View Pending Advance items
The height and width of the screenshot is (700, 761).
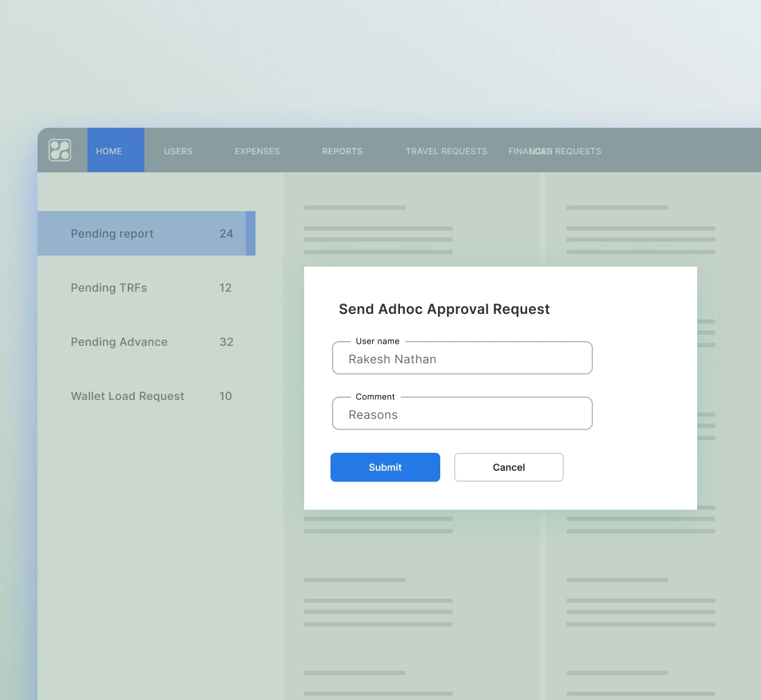[119, 342]
